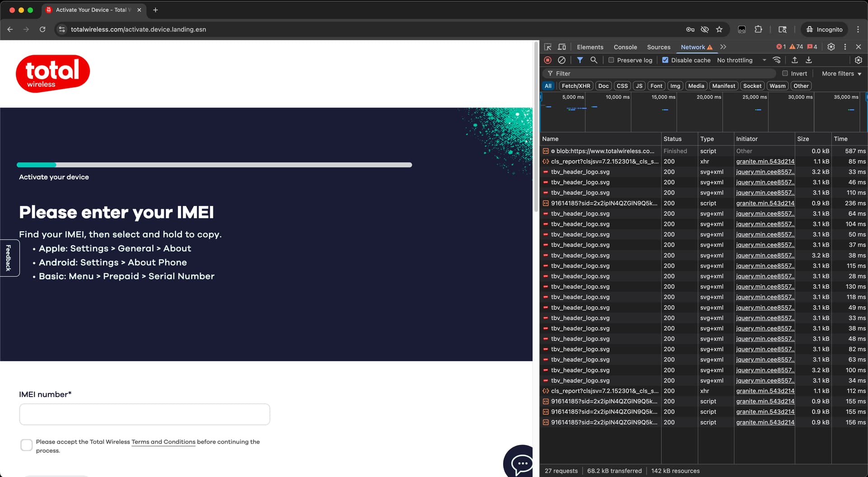Bookmark this page with star icon

coord(719,29)
